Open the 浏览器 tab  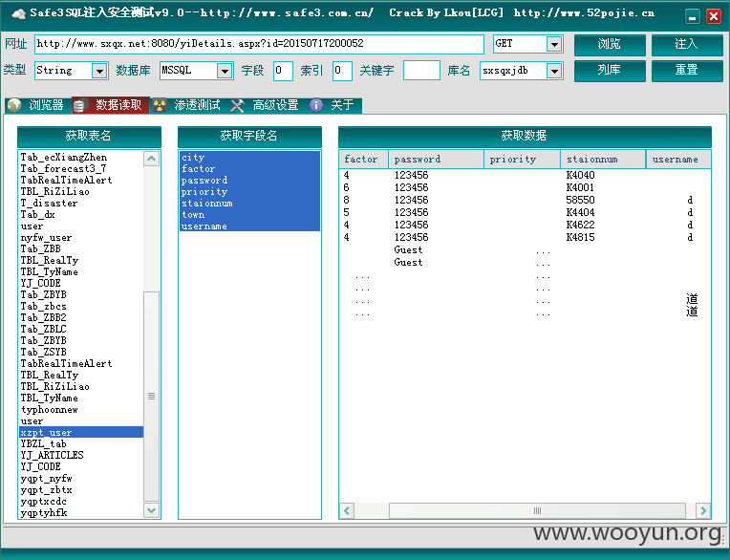coord(38,105)
